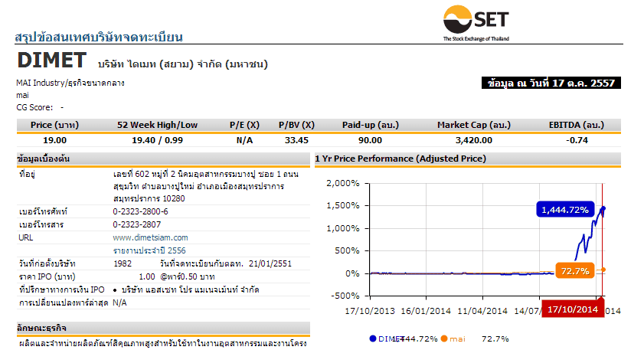Click the blue DIMET legend dot
The width and height of the screenshot is (644, 350).
372,339
